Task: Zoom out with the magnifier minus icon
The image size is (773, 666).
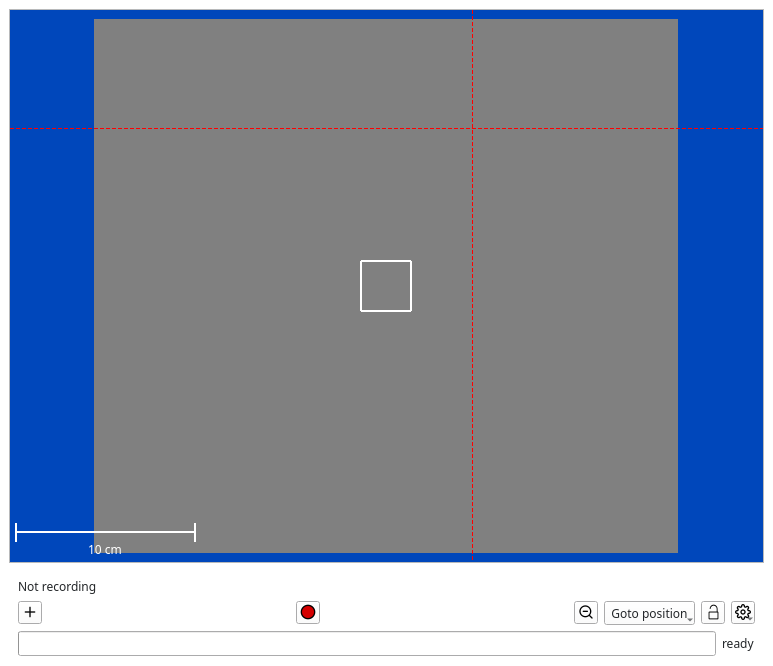Action: pyautogui.click(x=586, y=612)
